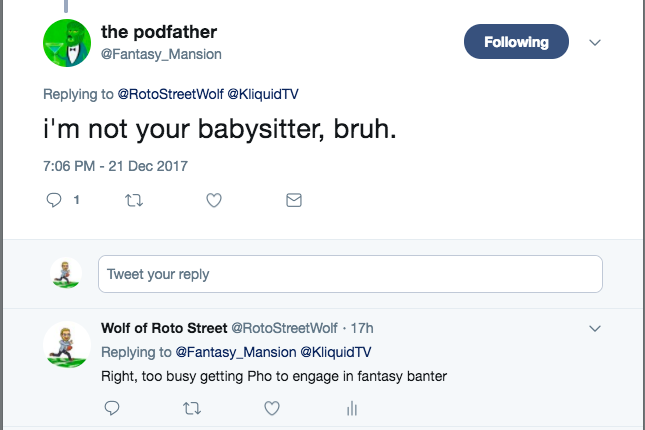Open the Wolf of Roto Street display name
645x430 pixels.
click(x=163, y=328)
